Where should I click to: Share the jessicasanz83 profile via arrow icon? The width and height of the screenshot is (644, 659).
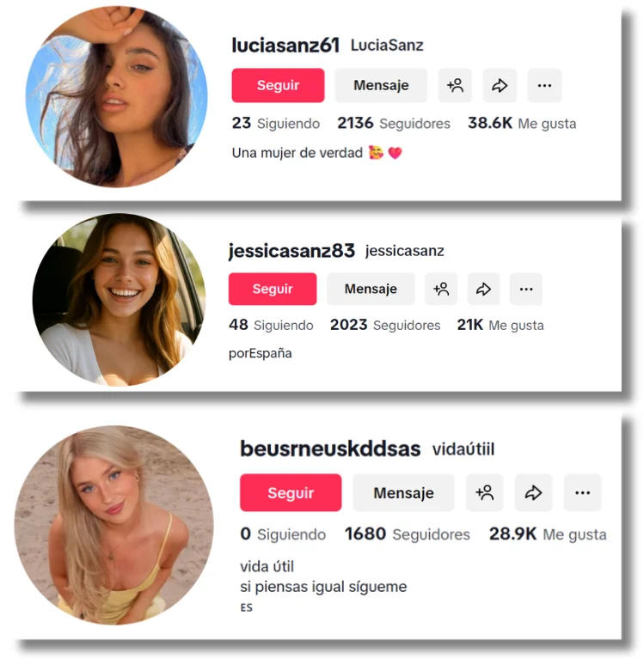coord(483,289)
